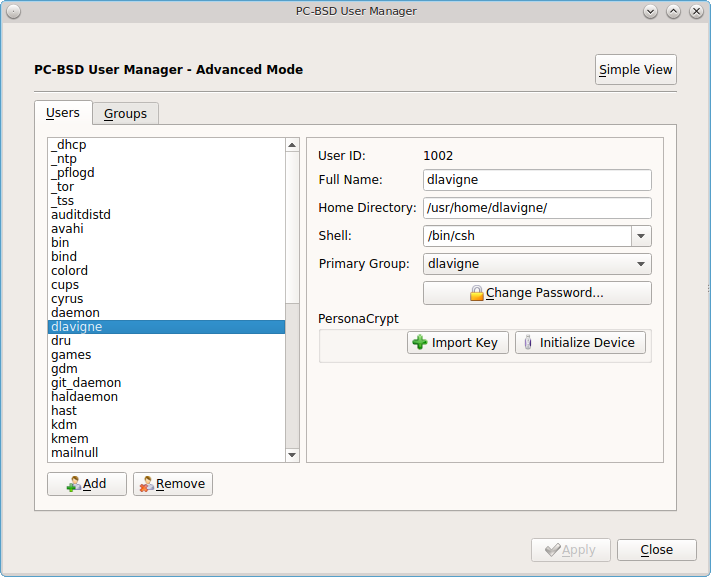This screenshot has width=711, height=577.
Task: Click the Close button
Action: click(657, 550)
